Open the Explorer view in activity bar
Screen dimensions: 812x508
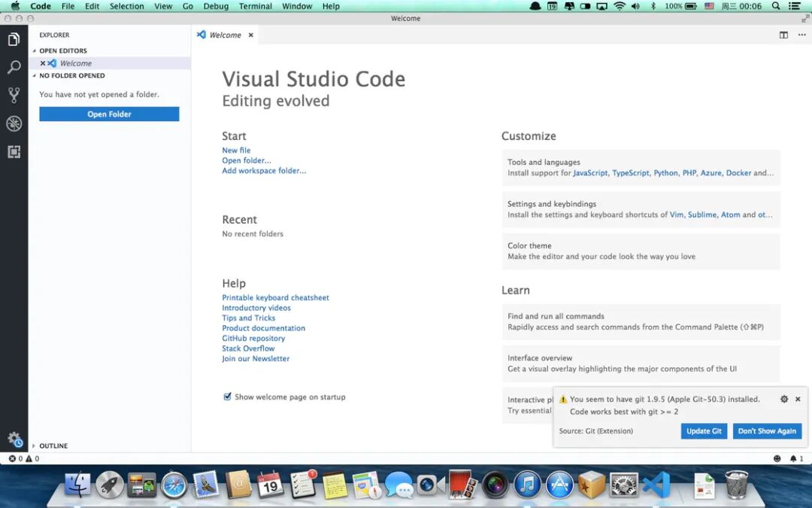[x=14, y=39]
